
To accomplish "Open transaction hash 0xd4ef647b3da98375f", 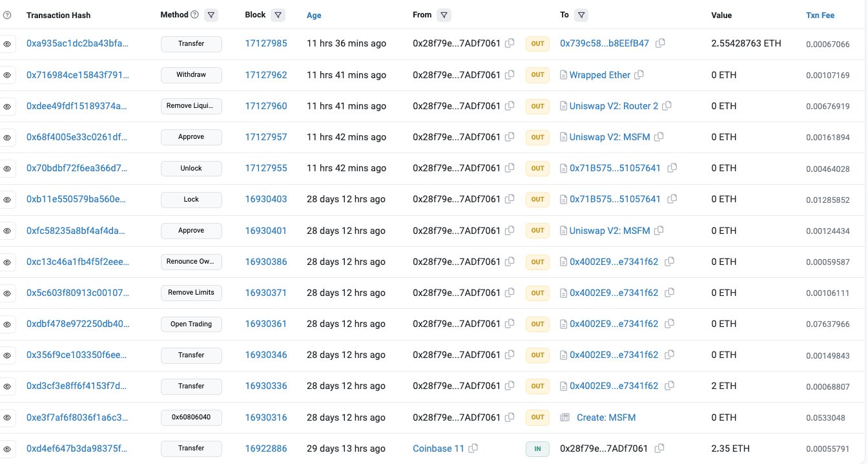I will click(x=77, y=448).
